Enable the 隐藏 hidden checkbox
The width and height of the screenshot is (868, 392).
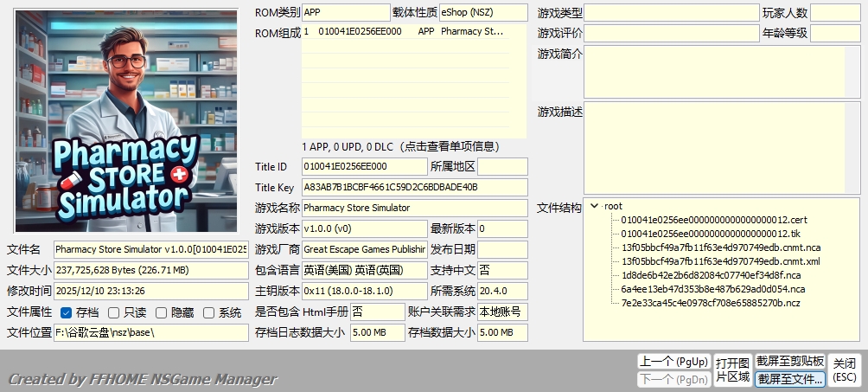pyautogui.click(x=161, y=312)
